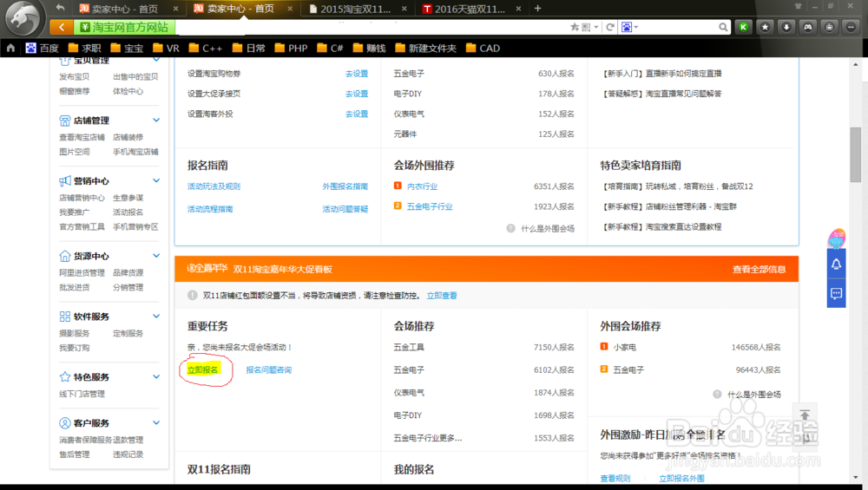Open 外围报名指南 link
Screen dimensions: 868x490
pos(345,186)
